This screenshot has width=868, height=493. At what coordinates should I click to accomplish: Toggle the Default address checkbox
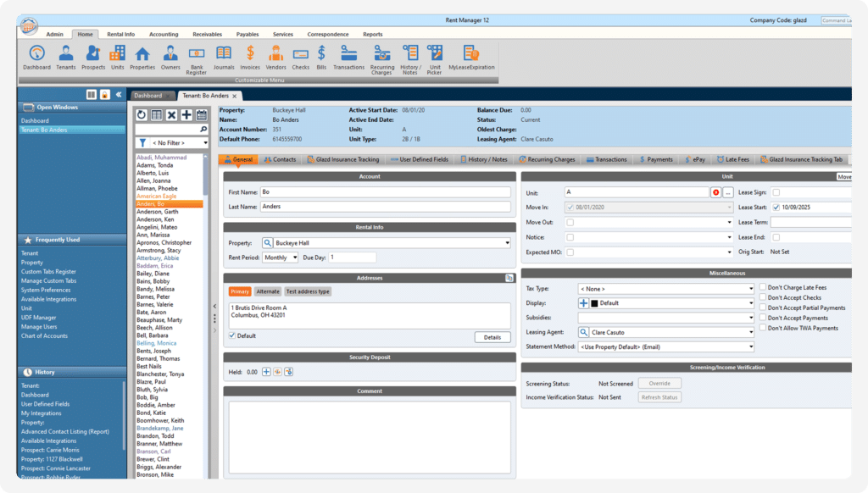[x=232, y=335]
